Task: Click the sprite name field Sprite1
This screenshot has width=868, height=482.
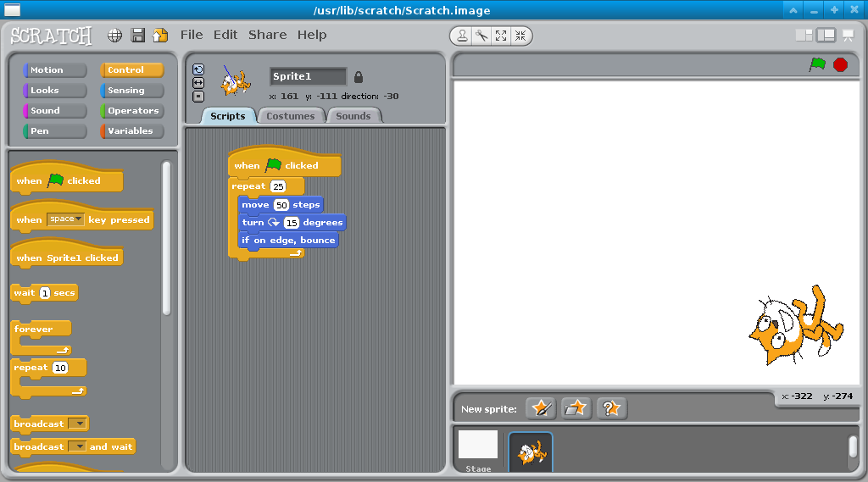Action: tap(308, 76)
